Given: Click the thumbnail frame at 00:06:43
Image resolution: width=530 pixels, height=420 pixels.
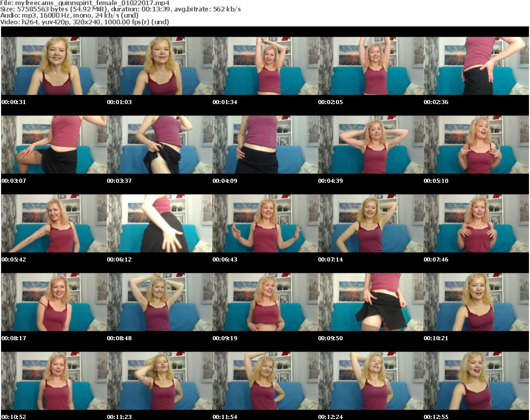Looking at the screenshot, I should tap(265, 224).
